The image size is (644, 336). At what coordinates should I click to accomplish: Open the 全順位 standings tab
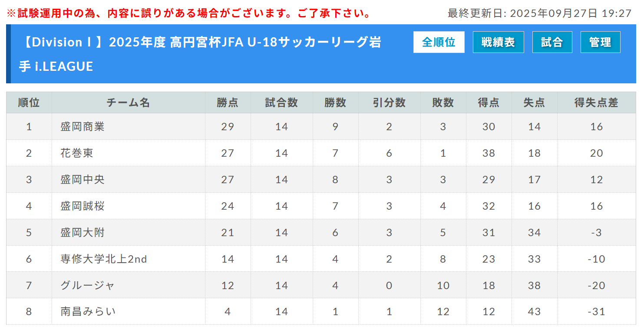(x=439, y=42)
